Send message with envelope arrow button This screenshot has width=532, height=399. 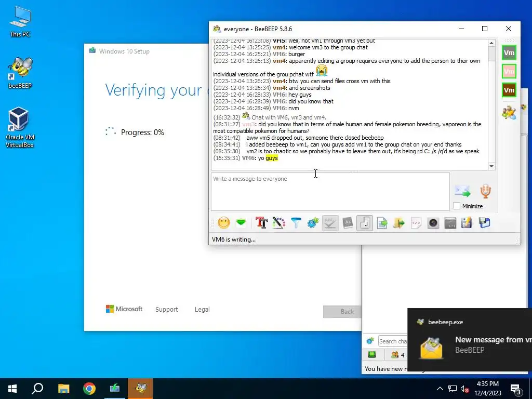tap(463, 191)
